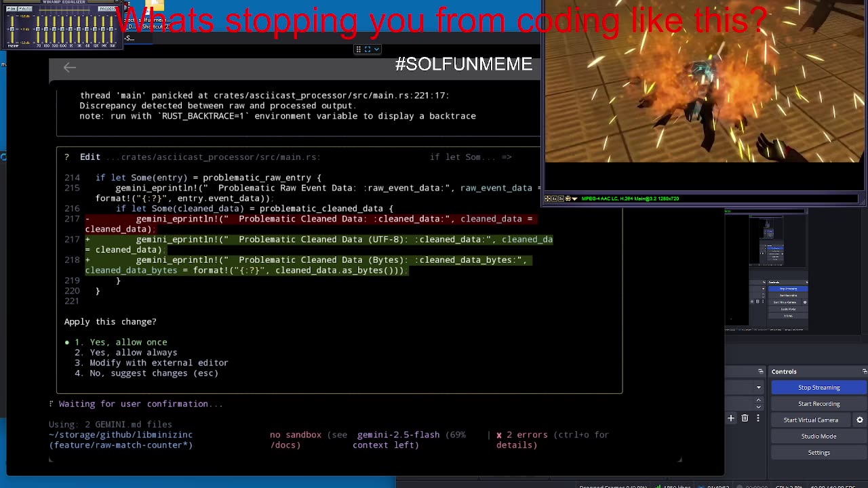The image size is (868, 488).
Task: Click Stop Streaming in OBS Controls
Action: [x=818, y=388]
